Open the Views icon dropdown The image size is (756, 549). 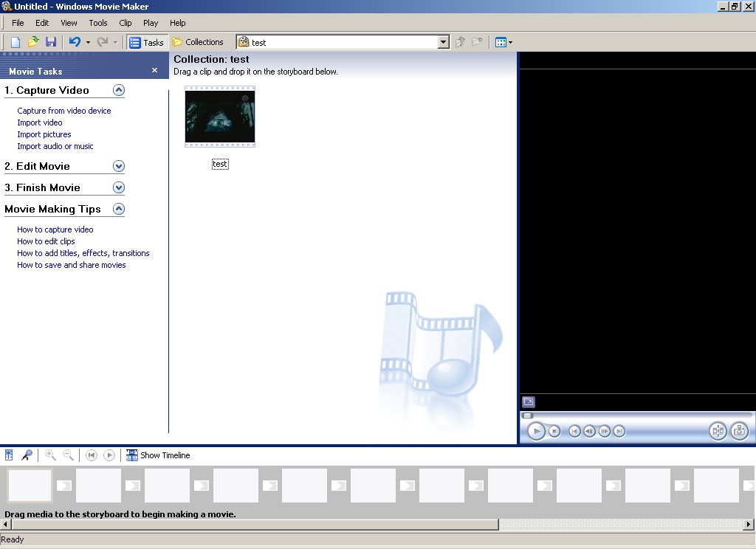click(504, 42)
